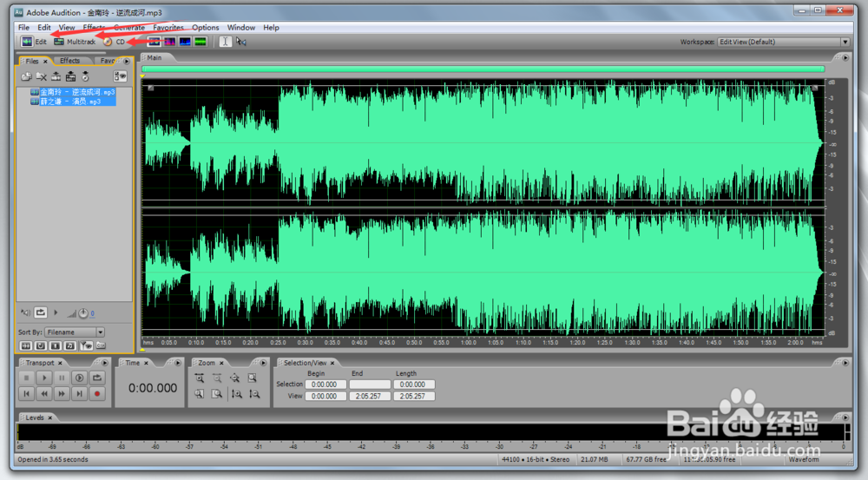Click the red Record button
This screenshot has height=480, width=868.
(x=97, y=393)
